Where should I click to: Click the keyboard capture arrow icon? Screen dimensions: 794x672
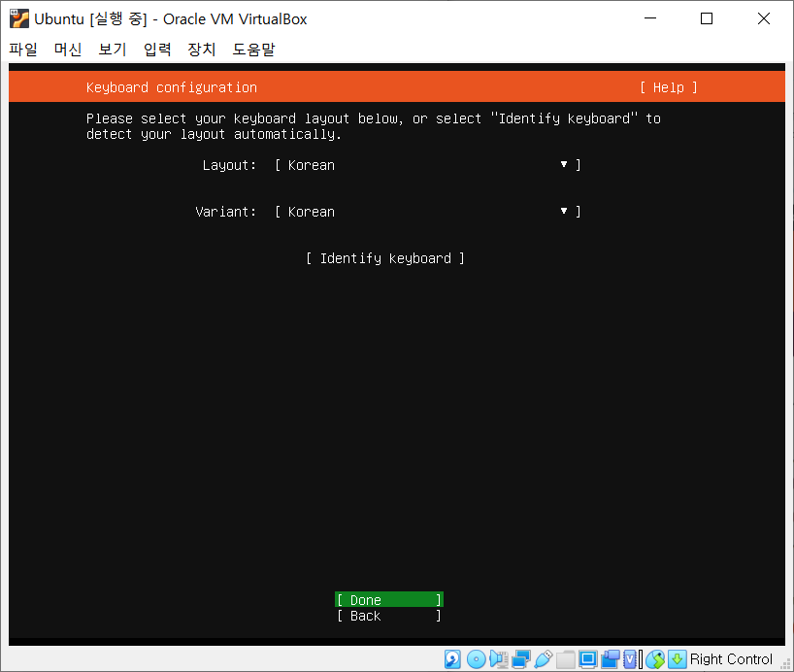(x=677, y=658)
